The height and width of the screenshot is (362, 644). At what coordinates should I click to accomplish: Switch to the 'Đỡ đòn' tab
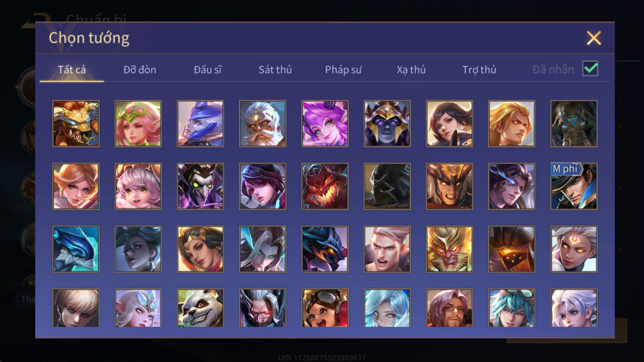point(140,70)
